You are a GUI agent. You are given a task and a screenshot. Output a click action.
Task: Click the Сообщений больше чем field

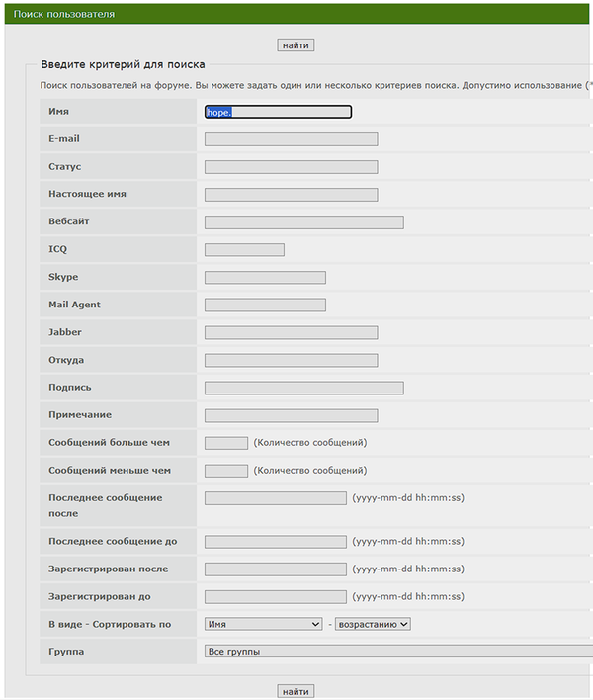tap(226, 443)
